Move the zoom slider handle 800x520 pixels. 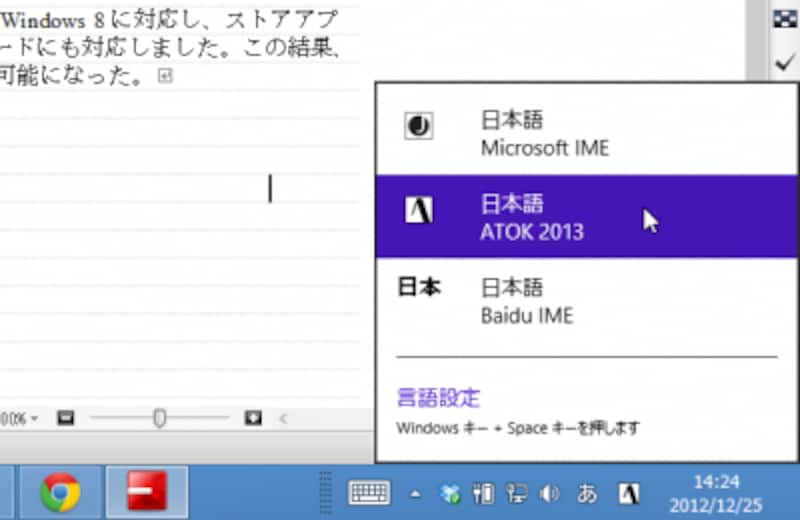(x=160, y=418)
